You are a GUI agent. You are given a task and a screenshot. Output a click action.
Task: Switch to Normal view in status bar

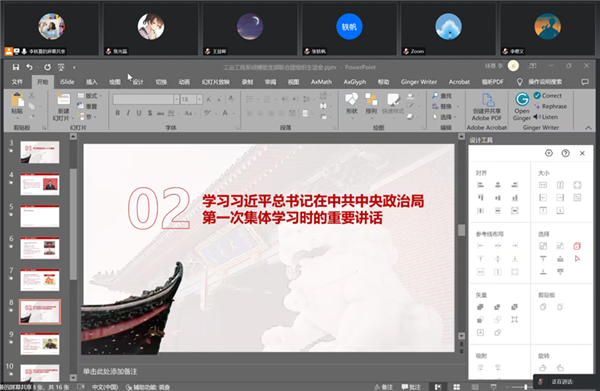[438, 387]
